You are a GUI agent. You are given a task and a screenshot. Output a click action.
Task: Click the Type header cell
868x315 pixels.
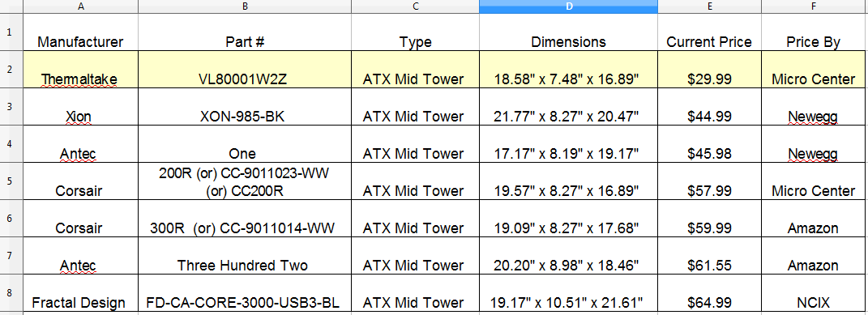[415, 32]
